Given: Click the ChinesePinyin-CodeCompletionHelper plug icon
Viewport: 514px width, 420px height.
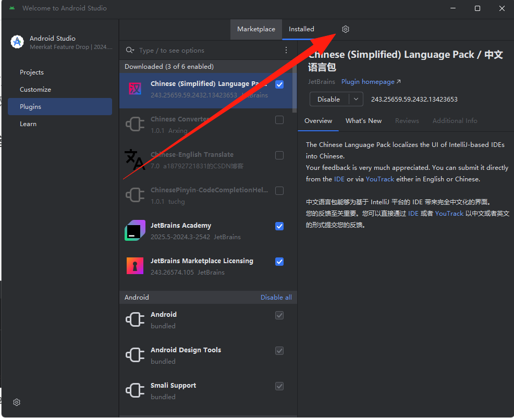Looking at the screenshot, I should [134, 195].
